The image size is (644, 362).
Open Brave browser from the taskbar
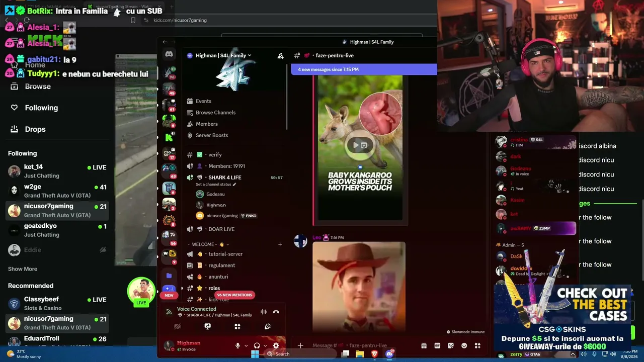click(x=374, y=354)
